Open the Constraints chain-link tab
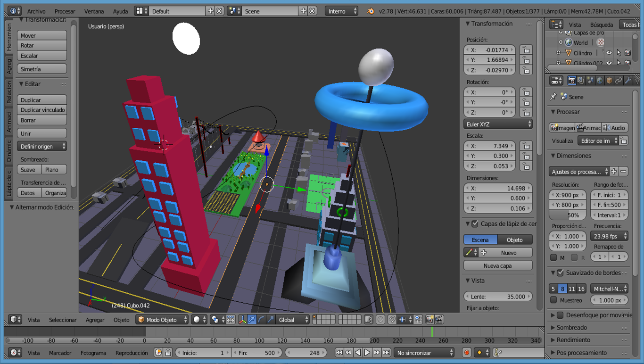644x364 pixels. click(x=619, y=81)
